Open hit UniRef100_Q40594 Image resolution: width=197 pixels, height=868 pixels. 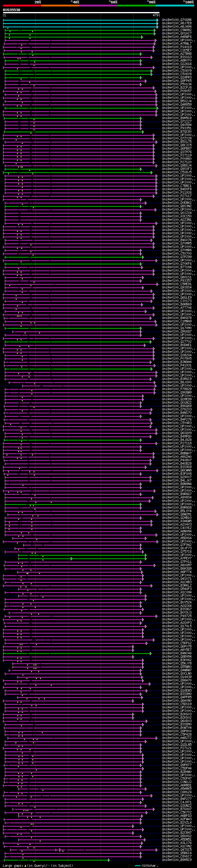pos(177,125)
